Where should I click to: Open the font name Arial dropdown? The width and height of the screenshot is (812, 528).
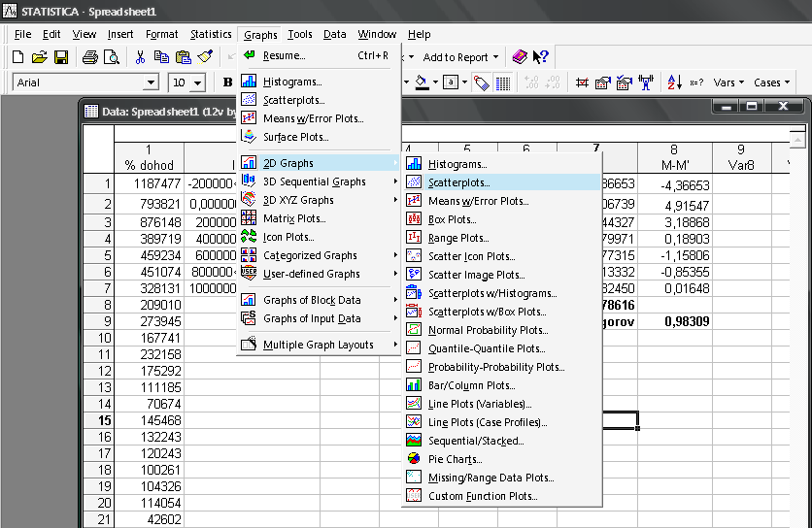pos(151,82)
